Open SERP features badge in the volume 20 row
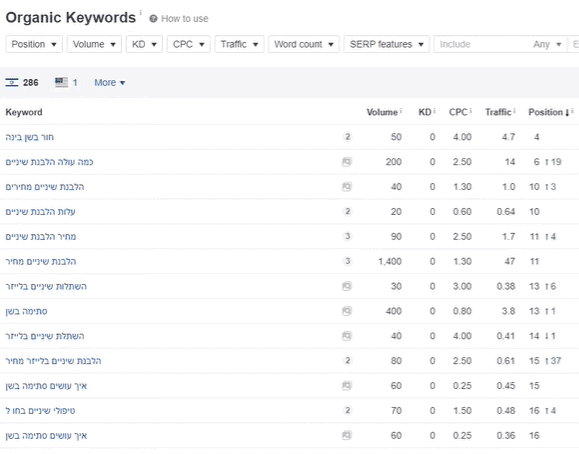 347,211
